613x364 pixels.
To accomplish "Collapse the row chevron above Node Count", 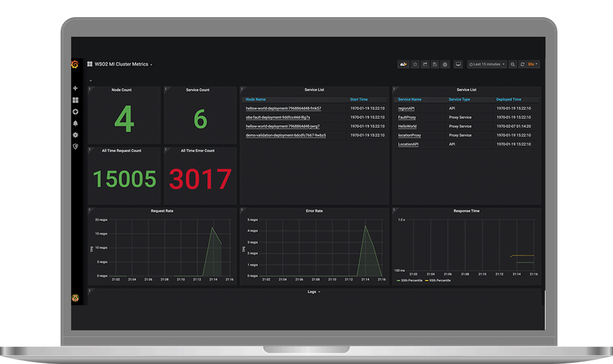I will point(91,80).
